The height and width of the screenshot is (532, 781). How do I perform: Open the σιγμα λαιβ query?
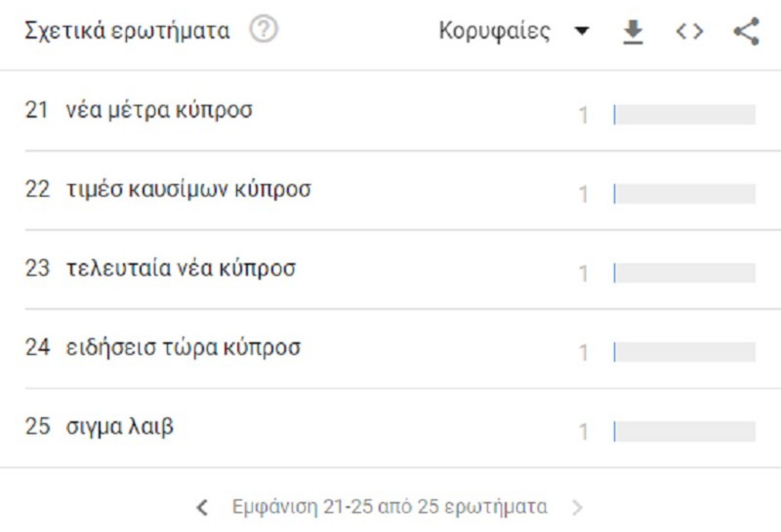(x=119, y=427)
